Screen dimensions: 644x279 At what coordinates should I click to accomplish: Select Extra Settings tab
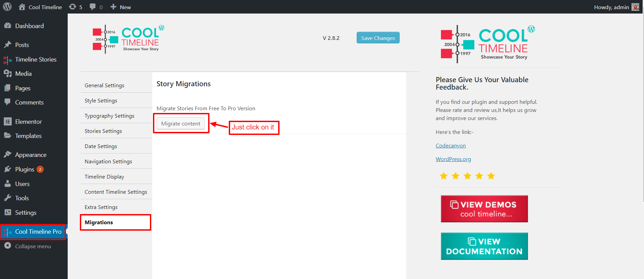click(116, 207)
